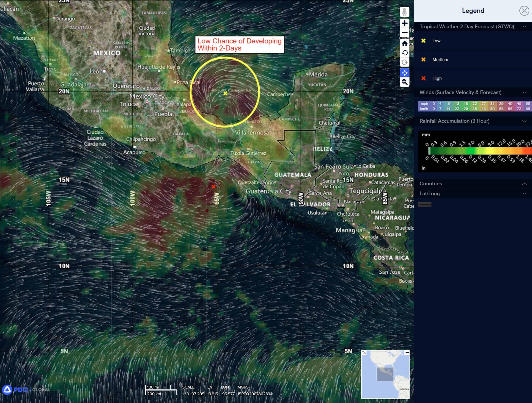Click yellow Low disturbance X marker on map
532x403 pixels.
click(x=225, y=93)
